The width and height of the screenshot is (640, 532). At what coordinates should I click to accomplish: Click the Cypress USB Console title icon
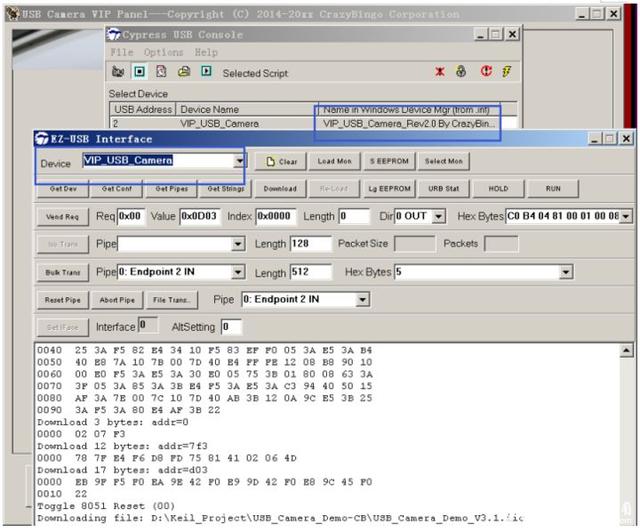(x=113, y=34)
